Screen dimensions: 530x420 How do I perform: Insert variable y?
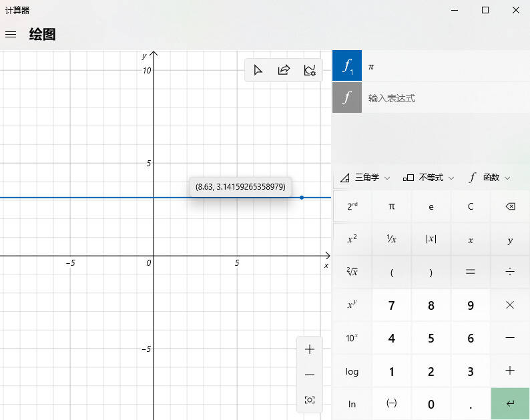tap(510, 239)
